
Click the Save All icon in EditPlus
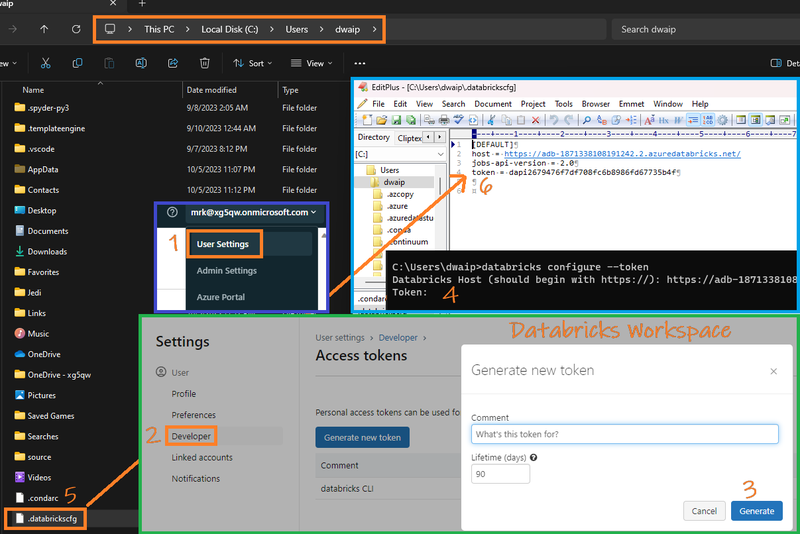coord(411,120)
